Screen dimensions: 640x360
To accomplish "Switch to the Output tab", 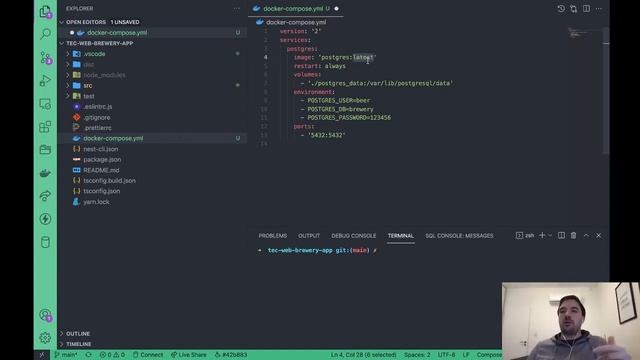I will [309, 236].
